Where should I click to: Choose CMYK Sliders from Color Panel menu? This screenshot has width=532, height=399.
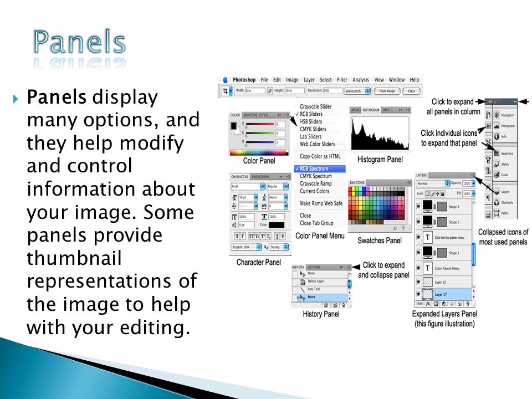313,129
